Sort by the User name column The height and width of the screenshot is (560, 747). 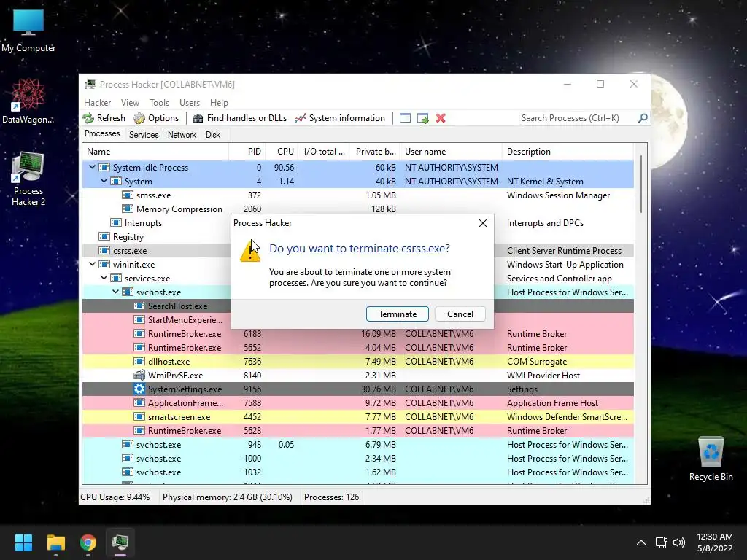point(451,152)
